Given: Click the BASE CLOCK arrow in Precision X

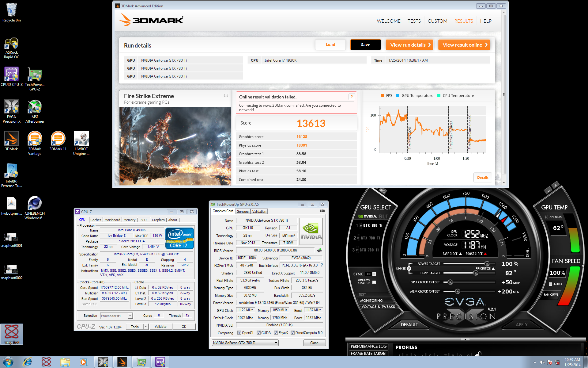Looking at the screenshot, I should [460, 254].
